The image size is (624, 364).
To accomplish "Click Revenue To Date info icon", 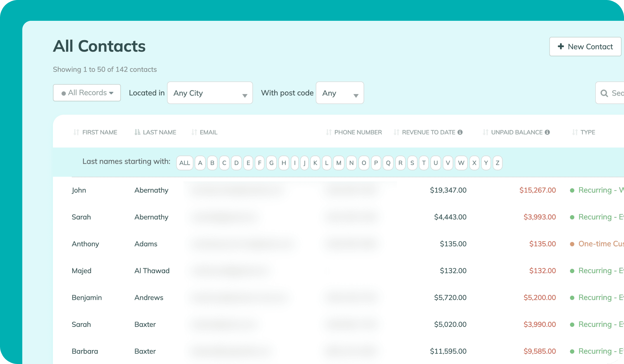I will click(460, 132).
